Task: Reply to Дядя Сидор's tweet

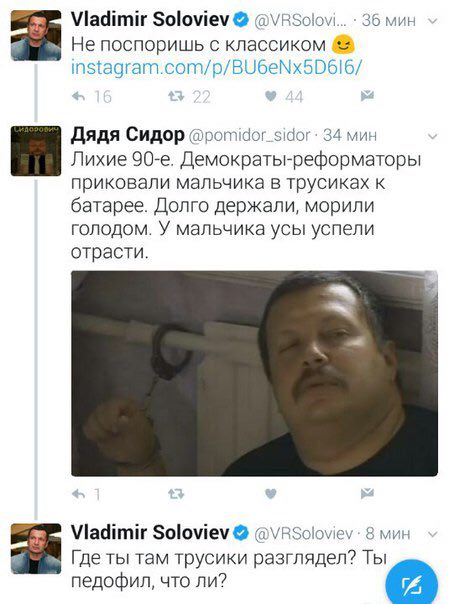Action: point(79,493)
